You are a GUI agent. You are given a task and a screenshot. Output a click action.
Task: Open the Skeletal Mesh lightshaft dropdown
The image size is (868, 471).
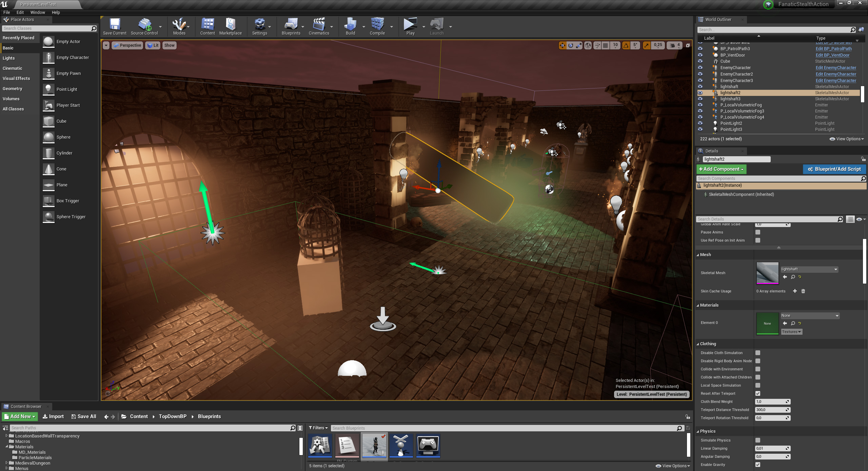point(809,269)
